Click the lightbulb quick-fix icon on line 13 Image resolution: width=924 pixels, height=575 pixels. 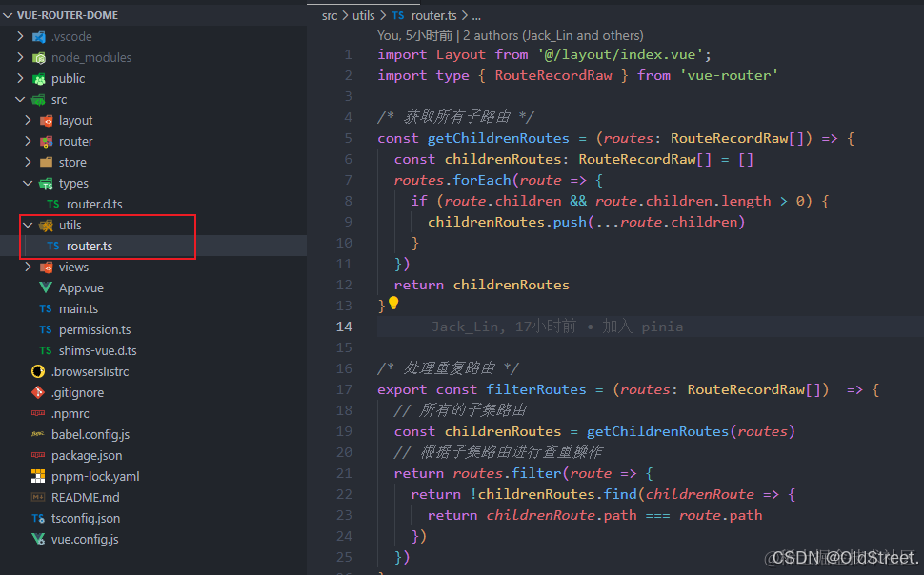tap(393, 303)
